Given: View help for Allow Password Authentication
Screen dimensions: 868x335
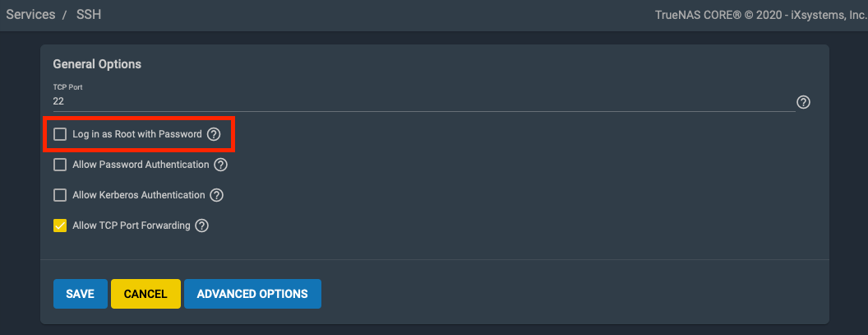Looking at the screenshot, I should pos(220,165).
